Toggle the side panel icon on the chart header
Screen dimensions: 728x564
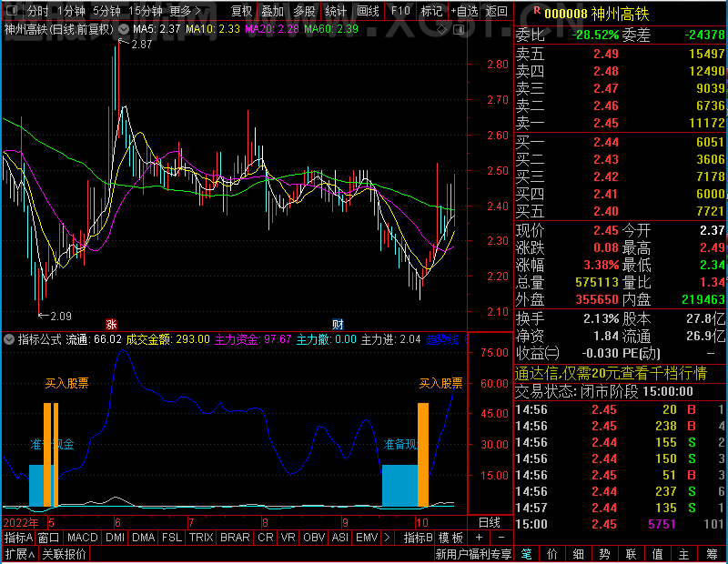[x=459, y=30]
